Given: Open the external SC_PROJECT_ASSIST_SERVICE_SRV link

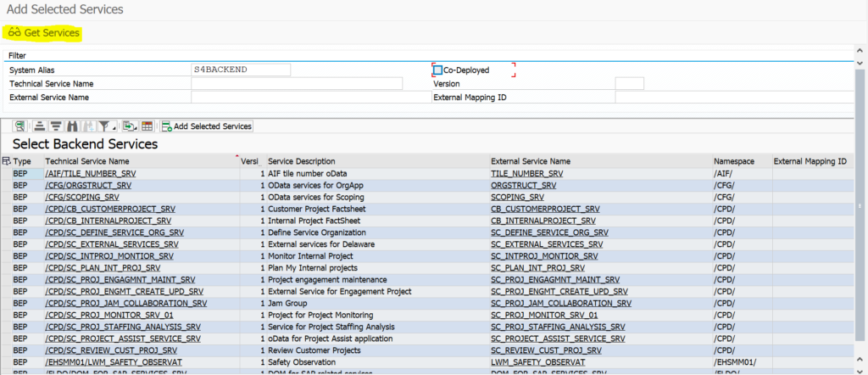Looking at the screenshot, I should (558, 339).
